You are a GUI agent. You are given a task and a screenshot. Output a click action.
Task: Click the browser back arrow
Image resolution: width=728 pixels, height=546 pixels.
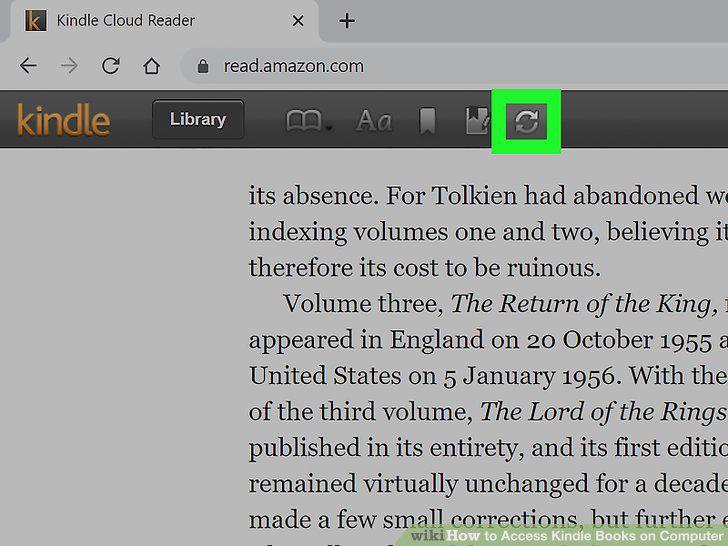[28, 66]
